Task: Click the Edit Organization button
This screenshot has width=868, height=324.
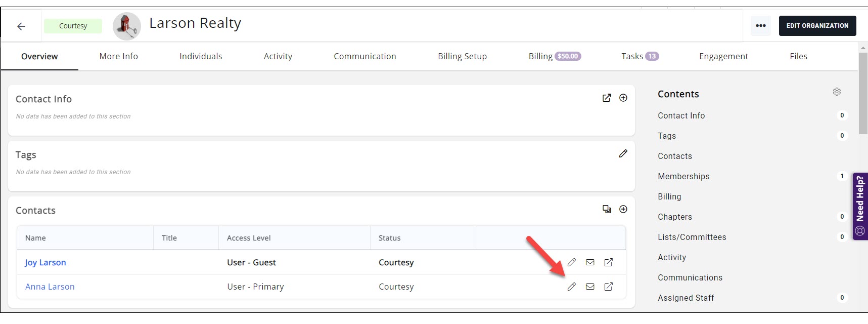Action: 817,26
